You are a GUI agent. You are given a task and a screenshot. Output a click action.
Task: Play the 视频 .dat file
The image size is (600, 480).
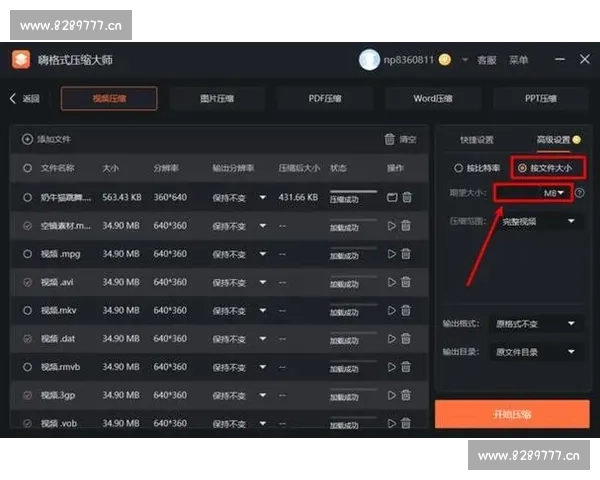(x=391, y=339)
